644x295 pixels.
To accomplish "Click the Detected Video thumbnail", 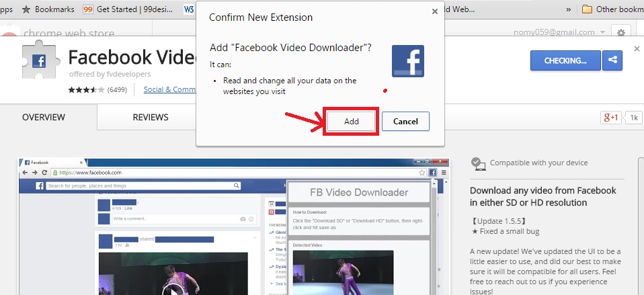I will 343,272.
